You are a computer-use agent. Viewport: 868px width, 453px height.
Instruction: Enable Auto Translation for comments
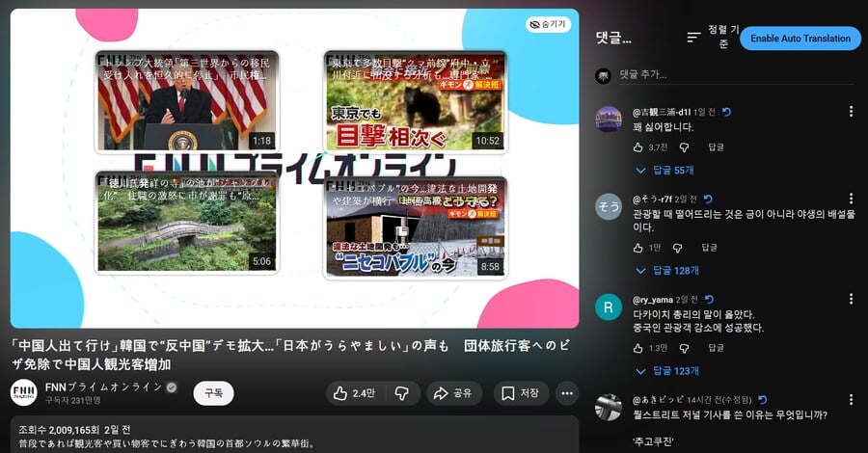[x=800, y=39]
